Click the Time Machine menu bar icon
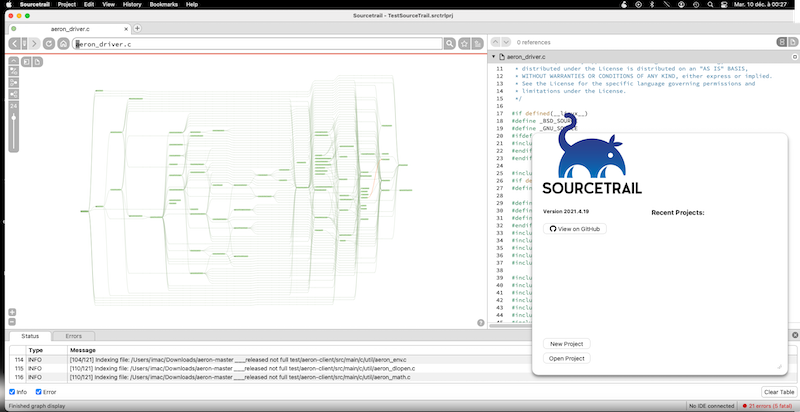The height and width of the screenshot is (412, 800). (x=696, y=4)
